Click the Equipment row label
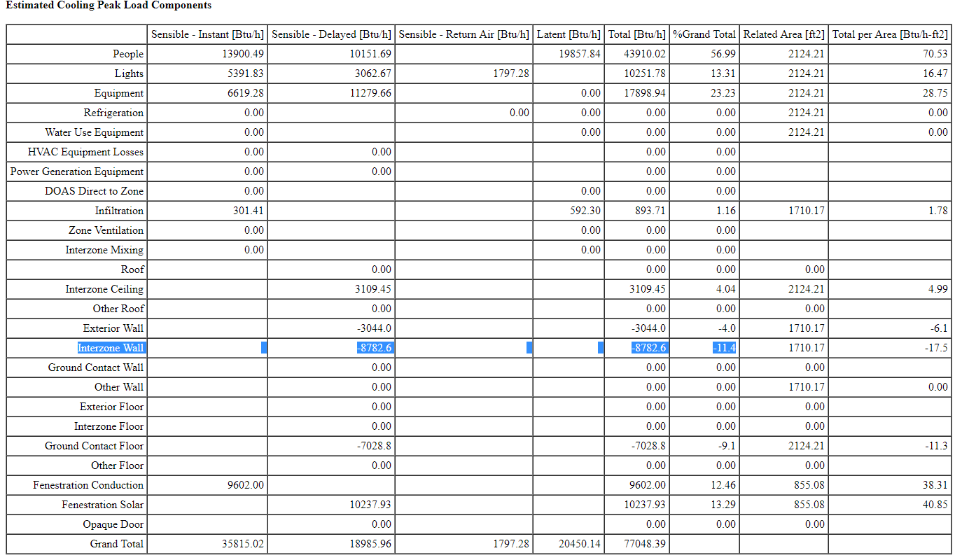This screenshot has height=560, width=962. 119,93
